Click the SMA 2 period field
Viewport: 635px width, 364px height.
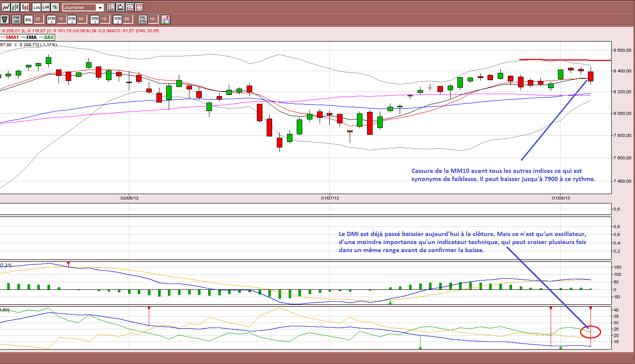coord(127,19)
